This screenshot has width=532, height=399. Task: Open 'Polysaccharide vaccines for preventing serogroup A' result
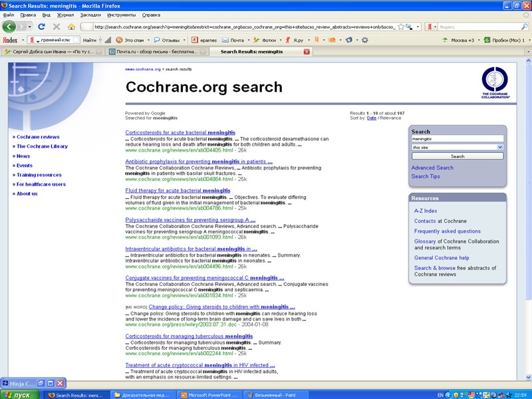(190, 220)
